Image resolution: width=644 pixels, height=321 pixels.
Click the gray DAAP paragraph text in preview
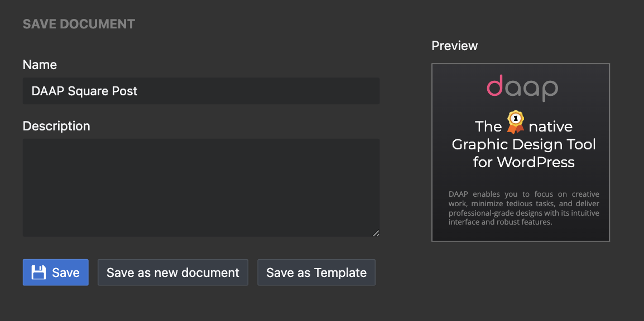tap(523, 208)
